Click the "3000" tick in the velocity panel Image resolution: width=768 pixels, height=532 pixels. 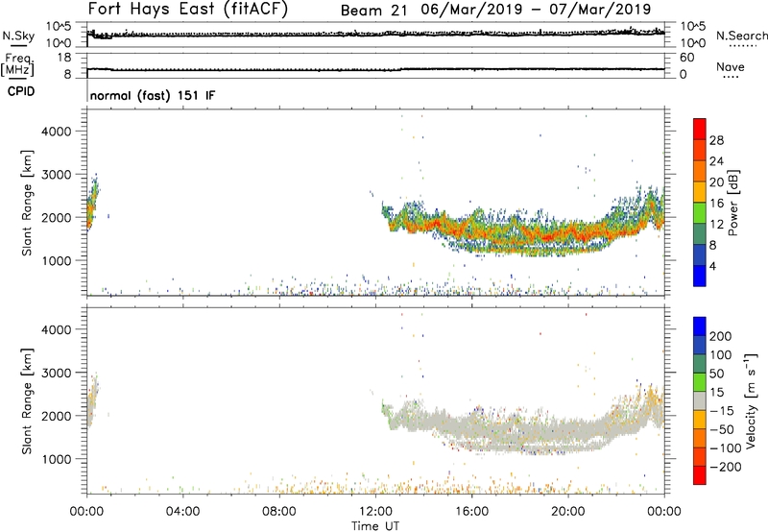coord(57,373)
